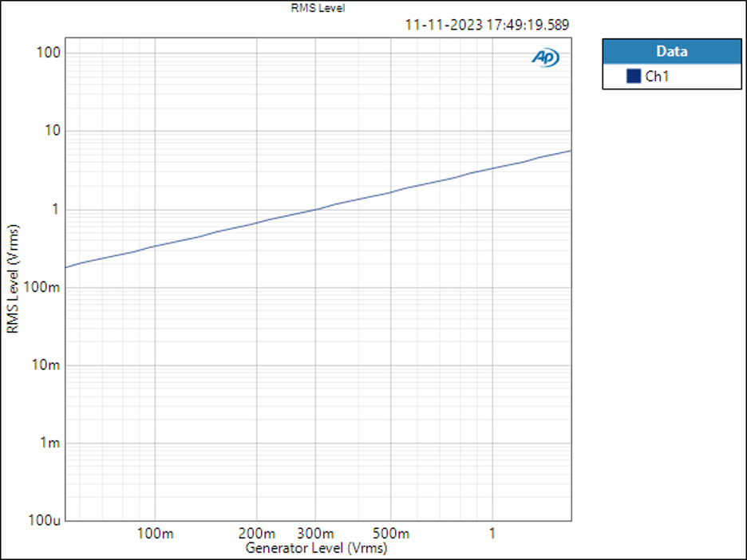
Task: Click the 100m x-axis tick label
Action: tap(156, 534)
